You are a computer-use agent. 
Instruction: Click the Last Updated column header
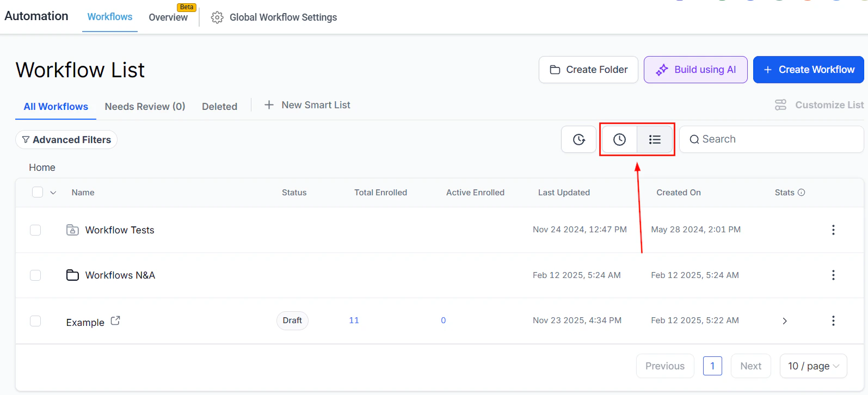pyautogui.click(x=564, y=193)
